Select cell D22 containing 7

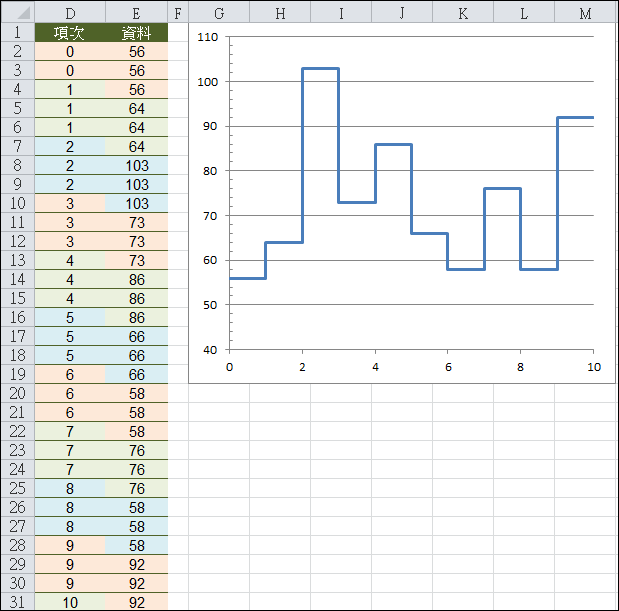click(70, 431)
